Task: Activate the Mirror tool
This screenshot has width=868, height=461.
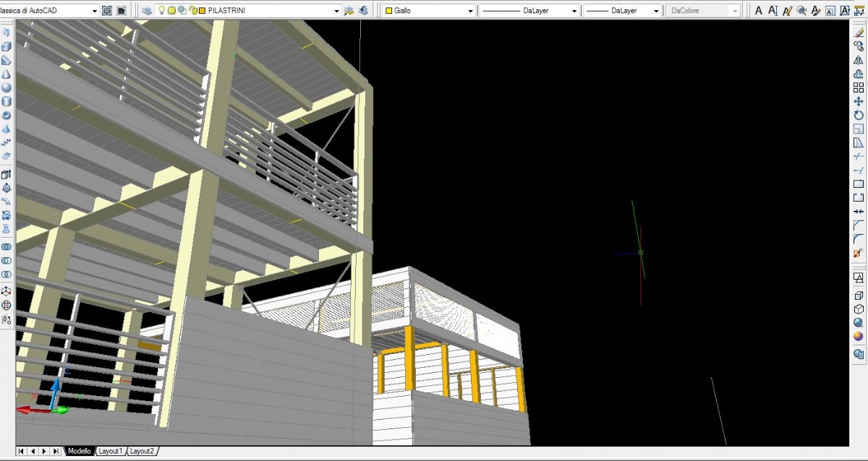Action: [859, 60]
